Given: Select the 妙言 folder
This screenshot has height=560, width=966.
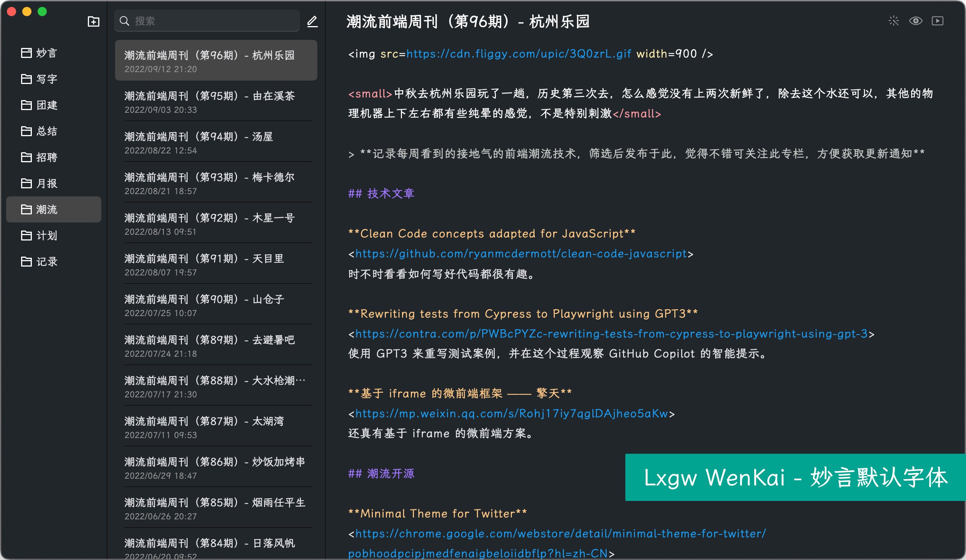Looking at the screenshot, I should pos(47,53).
